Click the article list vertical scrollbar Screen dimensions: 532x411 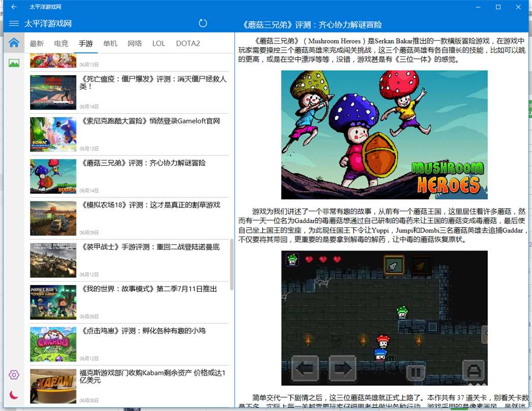231,264
